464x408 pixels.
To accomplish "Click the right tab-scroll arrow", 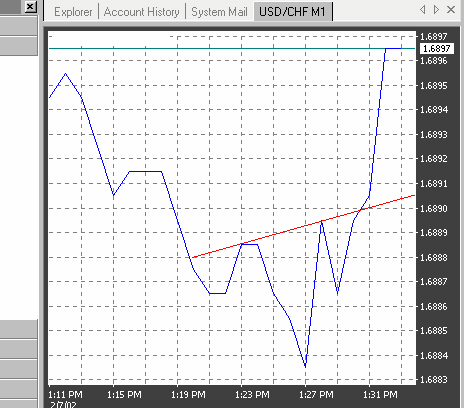I will pyautogui.click(x=436, y=10).
